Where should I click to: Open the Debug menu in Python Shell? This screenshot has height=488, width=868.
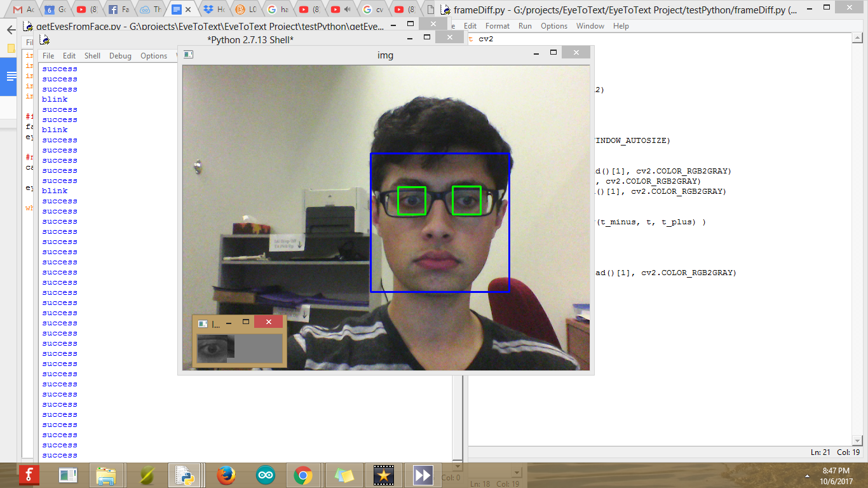(x=120, y=56)
